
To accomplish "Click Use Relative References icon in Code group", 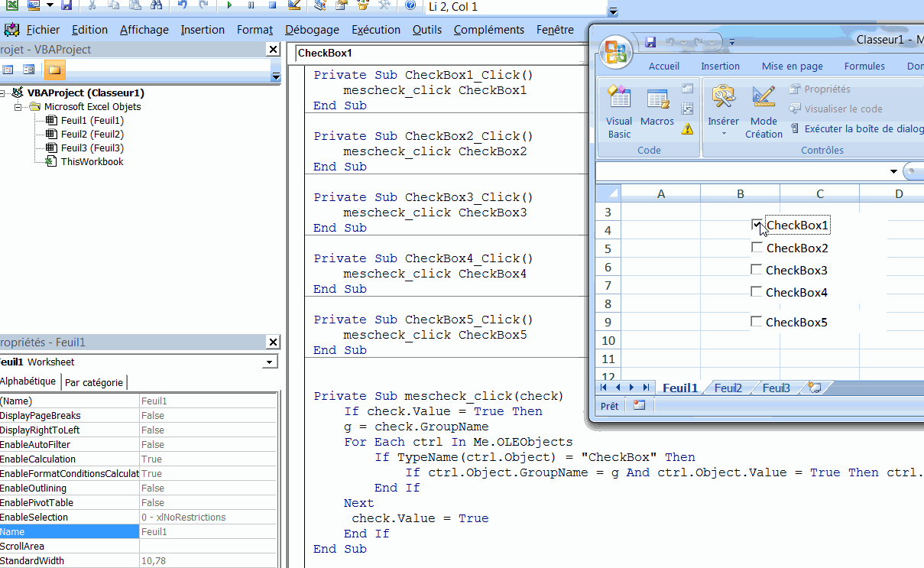I will (687, 109).
